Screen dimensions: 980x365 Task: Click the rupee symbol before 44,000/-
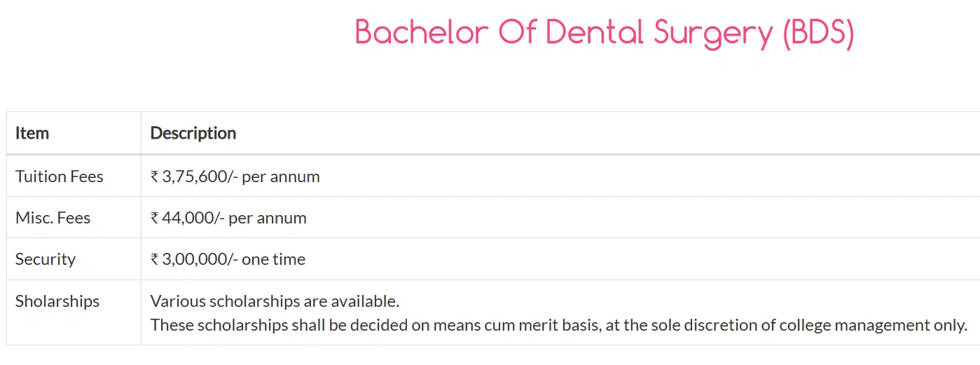click(x=155, y=219)
